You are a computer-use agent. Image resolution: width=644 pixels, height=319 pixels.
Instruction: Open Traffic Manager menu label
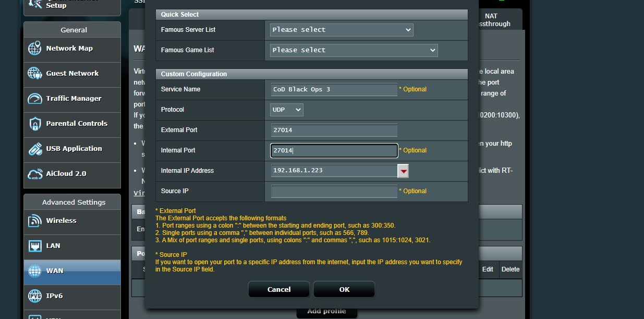74,99
